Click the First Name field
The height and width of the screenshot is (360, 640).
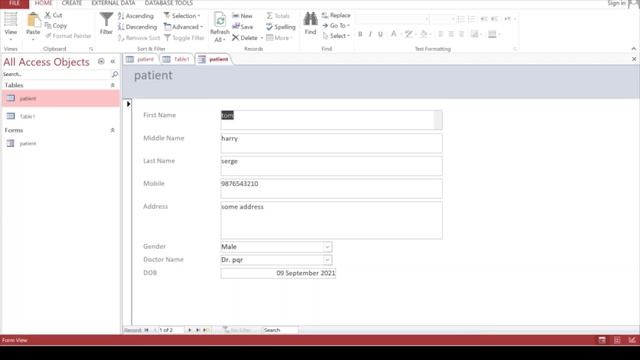(331, 120)
